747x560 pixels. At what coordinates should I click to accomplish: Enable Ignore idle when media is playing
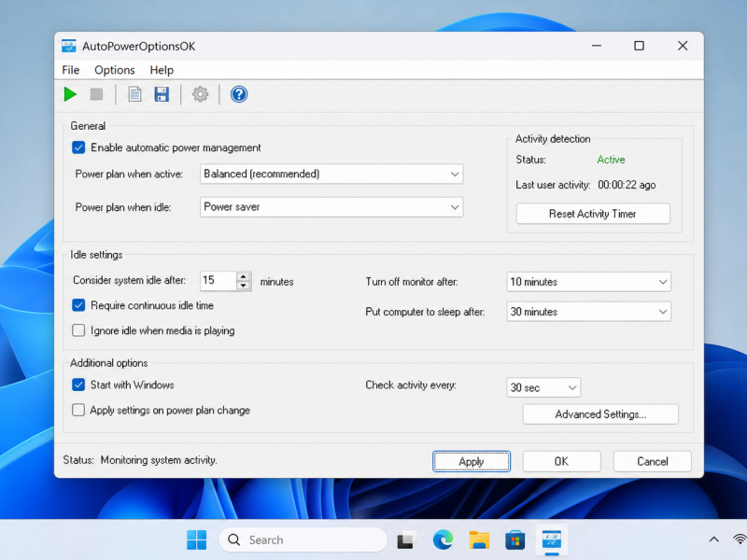pos(78,330)
